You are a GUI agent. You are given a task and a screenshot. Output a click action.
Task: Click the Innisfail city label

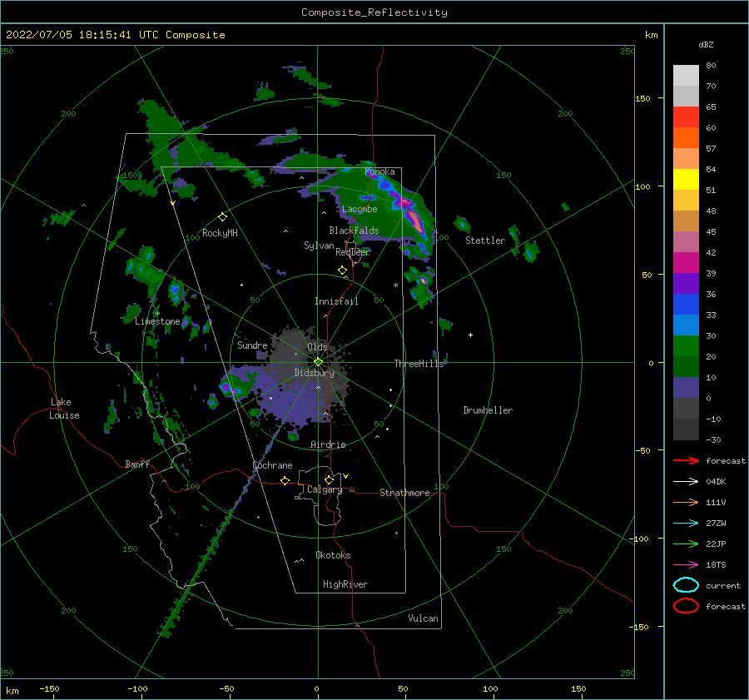pyautogui.click(x=336, y=301)
